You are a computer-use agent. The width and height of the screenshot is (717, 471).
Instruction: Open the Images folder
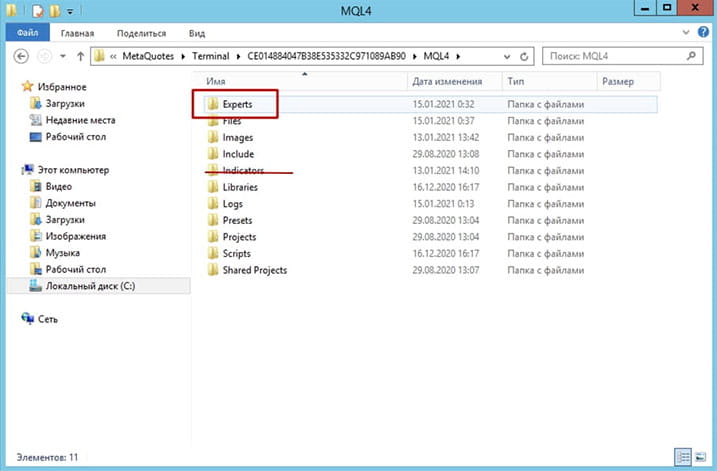(x=238, y=138)
